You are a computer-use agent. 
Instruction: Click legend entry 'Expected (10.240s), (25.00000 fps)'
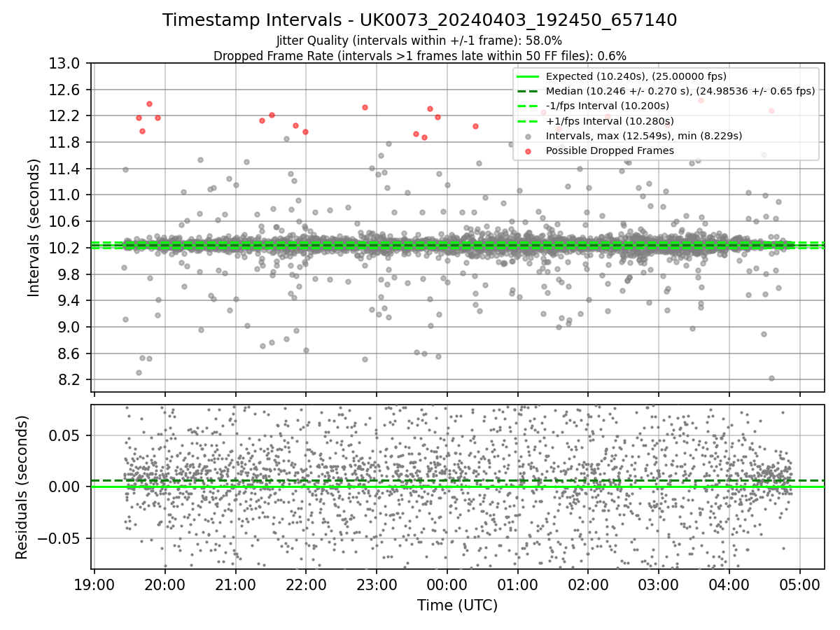click(636, 76)
